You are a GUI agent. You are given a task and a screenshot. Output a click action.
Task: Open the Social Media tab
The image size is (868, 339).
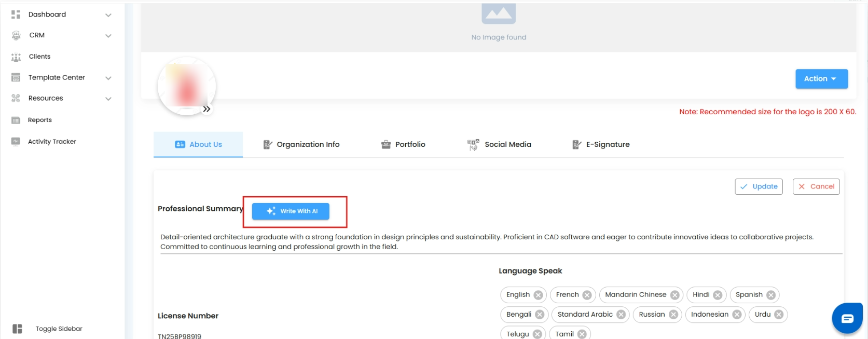pyautogui.click(x=499, y=144)
